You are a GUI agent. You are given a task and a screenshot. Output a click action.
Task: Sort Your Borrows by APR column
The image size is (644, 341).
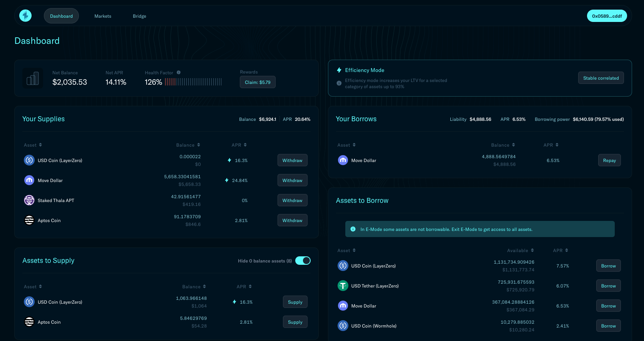click(551, 145)
